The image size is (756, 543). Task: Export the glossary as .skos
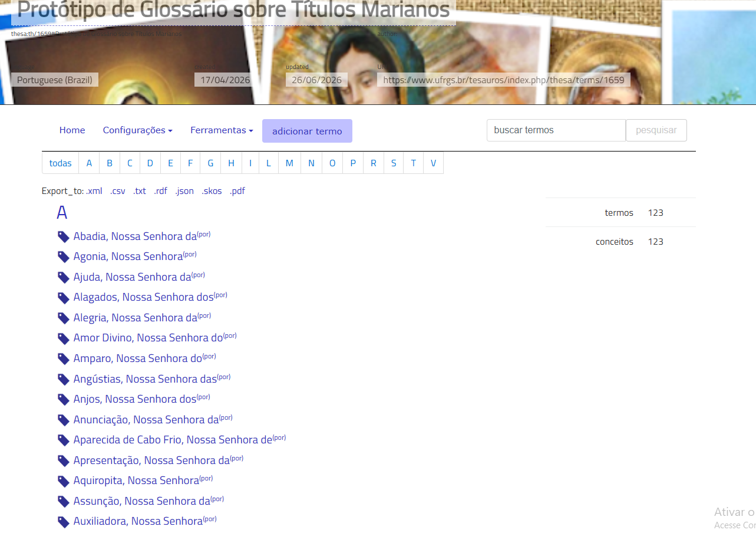point(212,191)
